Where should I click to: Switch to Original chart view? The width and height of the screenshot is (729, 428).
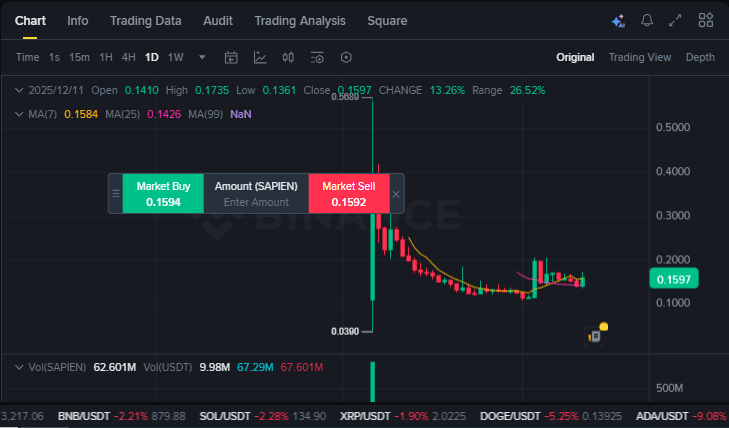575,58
